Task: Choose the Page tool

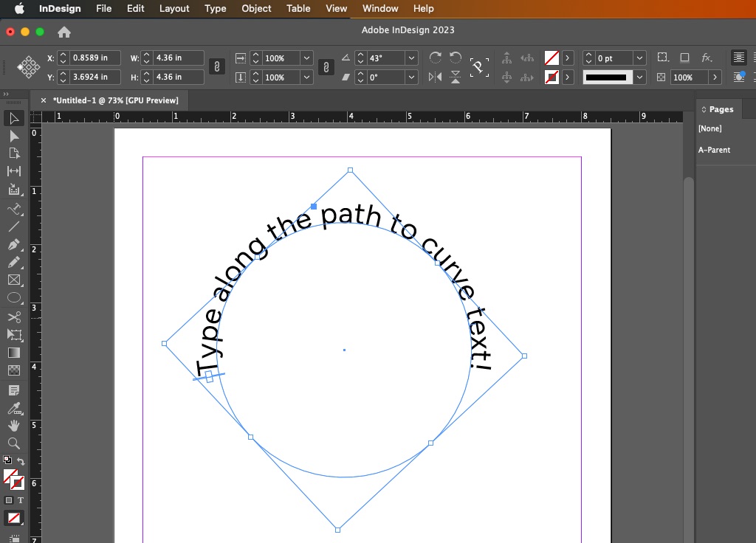Action: pyautogui.click(x=14, y=153)
